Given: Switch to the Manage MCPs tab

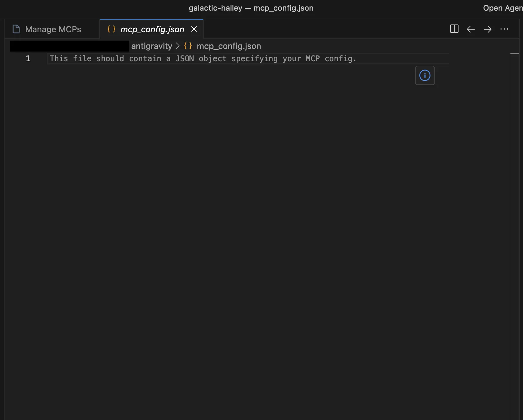Looking at the screenshot, I should click(x=53, y=29).
